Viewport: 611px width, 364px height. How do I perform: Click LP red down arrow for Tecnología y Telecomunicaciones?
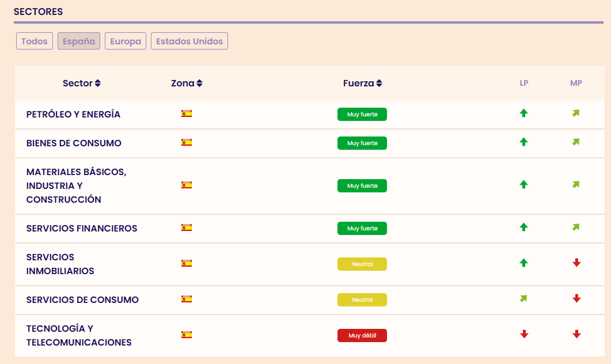[524, 334]
